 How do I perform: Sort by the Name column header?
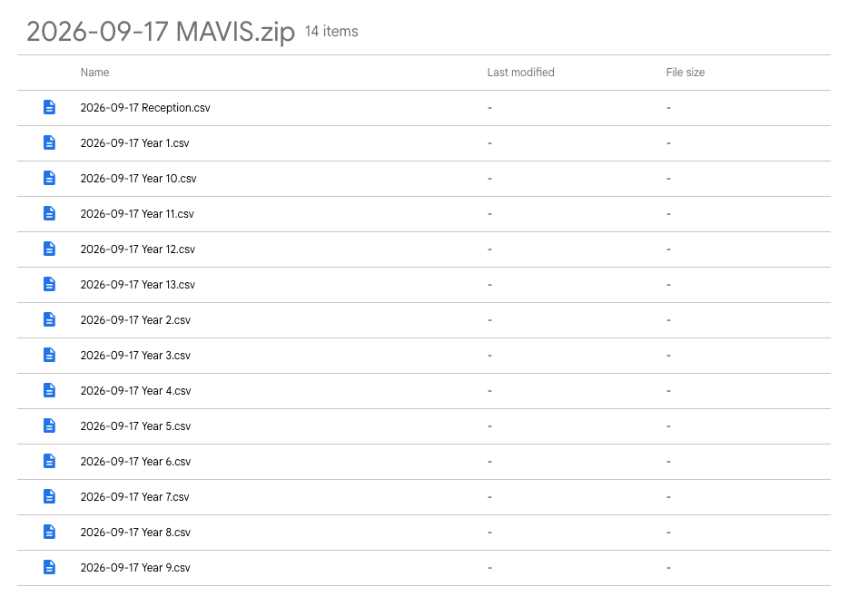94,73
